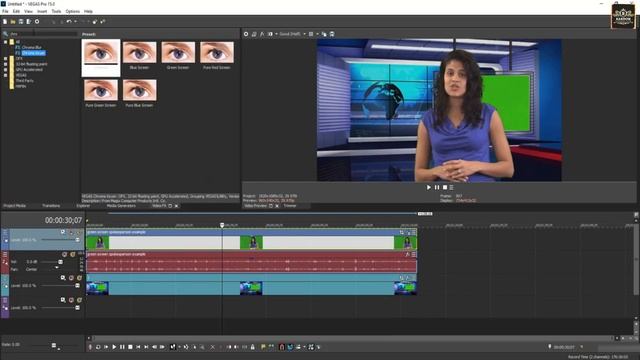
Task: Open the Edit menu
Action: 16,11
